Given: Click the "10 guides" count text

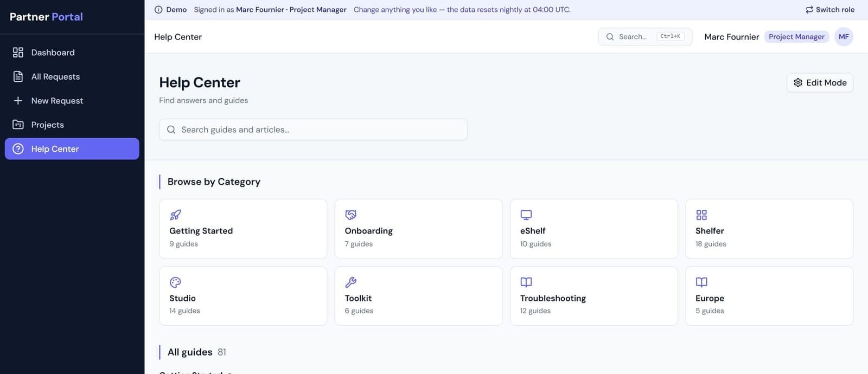Looking at the screenshot, I should (535, 244).
